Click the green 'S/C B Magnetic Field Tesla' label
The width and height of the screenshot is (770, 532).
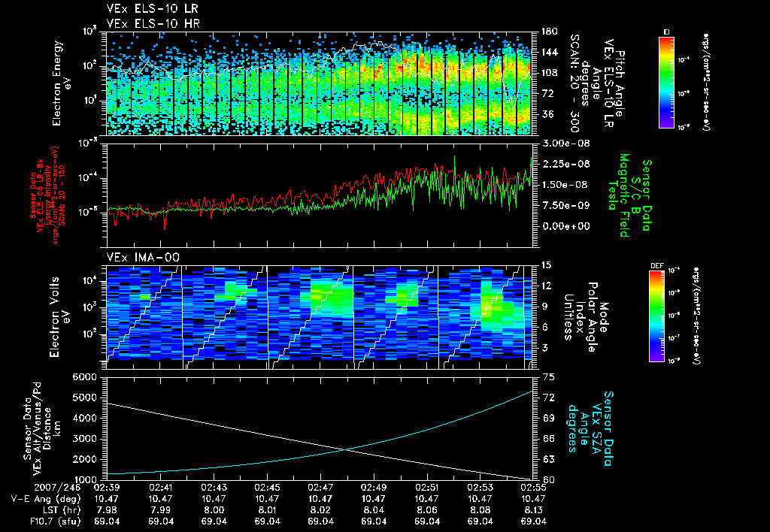[x=630, y=195]
